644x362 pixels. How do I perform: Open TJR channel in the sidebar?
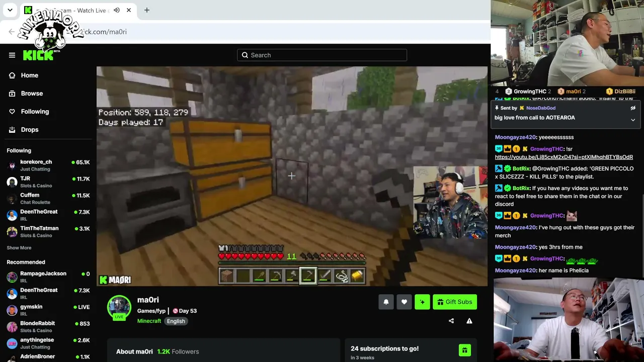pyautogui.click(x=48, y=182)
